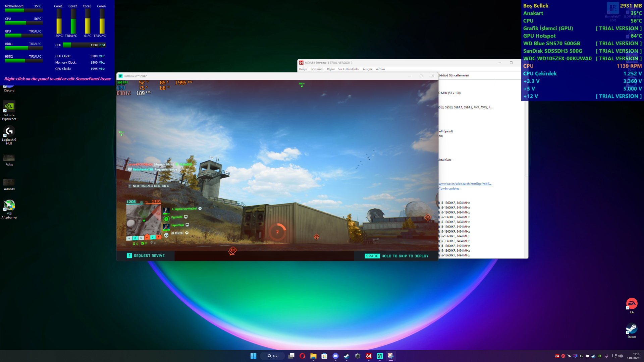Viewport: 644px width, 362px height.
Task: Open the Araçlar menu in AIDA64
Action: [367, 69]
